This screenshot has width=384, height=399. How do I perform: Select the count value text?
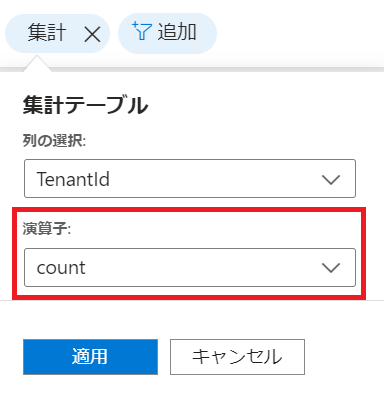61,268
